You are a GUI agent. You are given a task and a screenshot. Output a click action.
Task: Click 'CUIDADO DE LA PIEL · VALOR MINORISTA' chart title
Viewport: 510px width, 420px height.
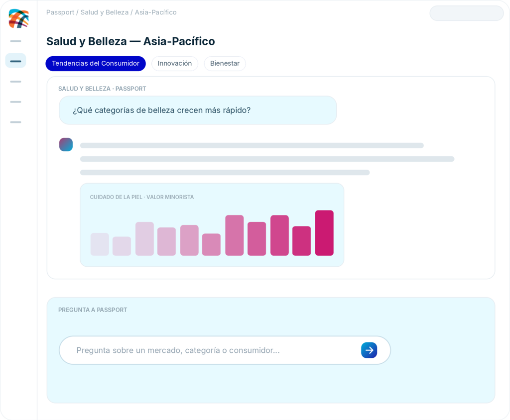(142, 197)
